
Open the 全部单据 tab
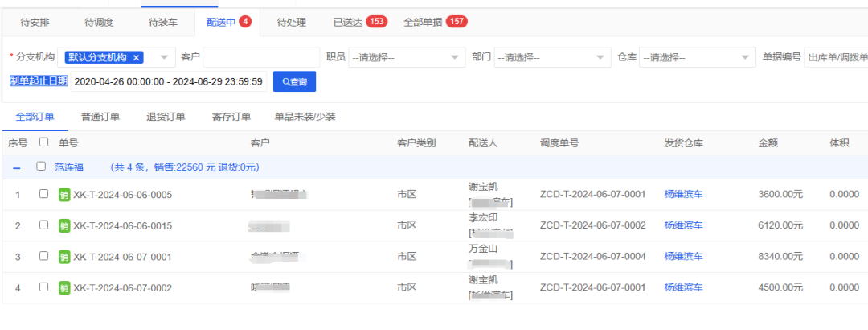click(435, 22)
